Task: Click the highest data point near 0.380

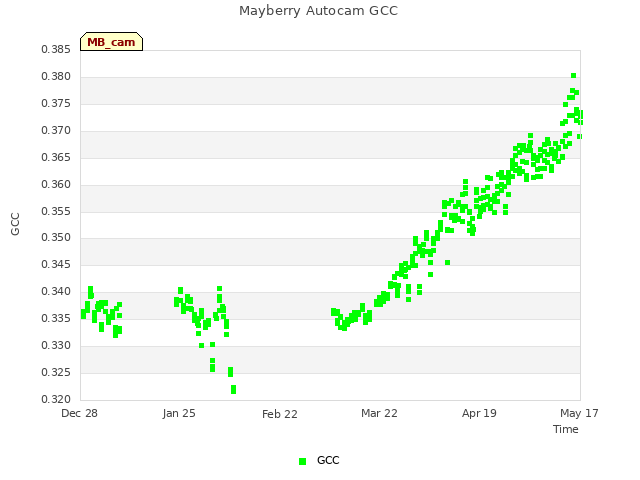Action: pos(573,76)
